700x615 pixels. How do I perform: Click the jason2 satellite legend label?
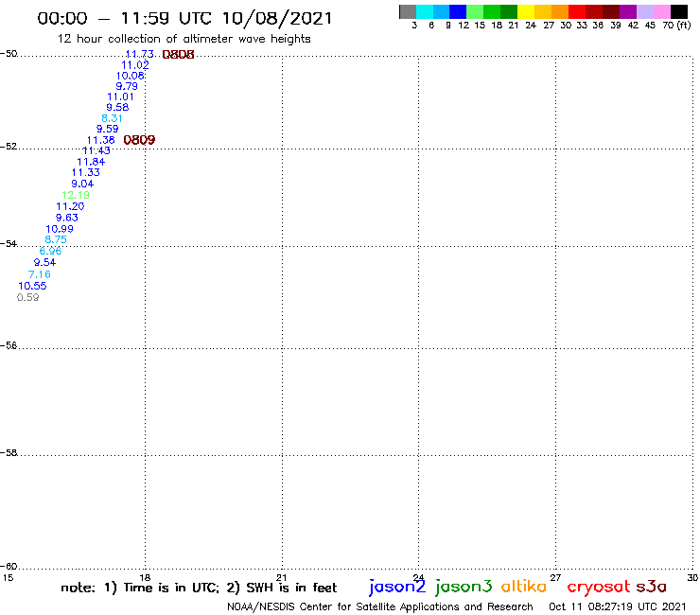[x=397, y=587]
